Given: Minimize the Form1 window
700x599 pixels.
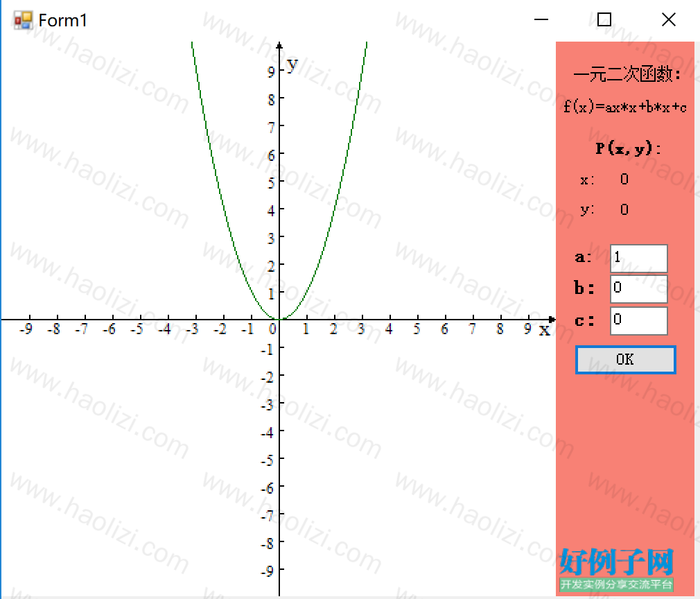Looking at the screenshot, I should point(541,19).
